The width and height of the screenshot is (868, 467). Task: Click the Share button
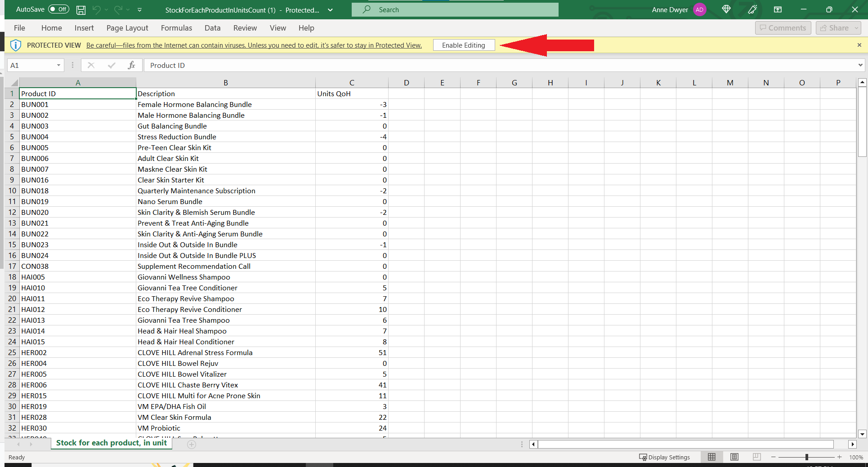[834, 28]
